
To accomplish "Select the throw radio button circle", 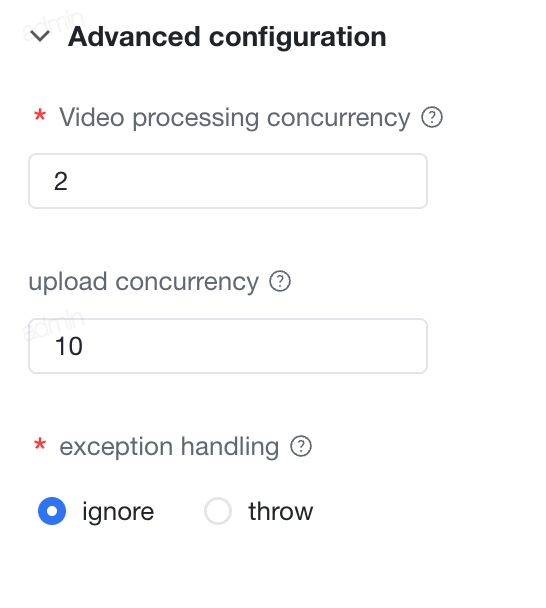I will pyautogui.click(x=218, y=511).
